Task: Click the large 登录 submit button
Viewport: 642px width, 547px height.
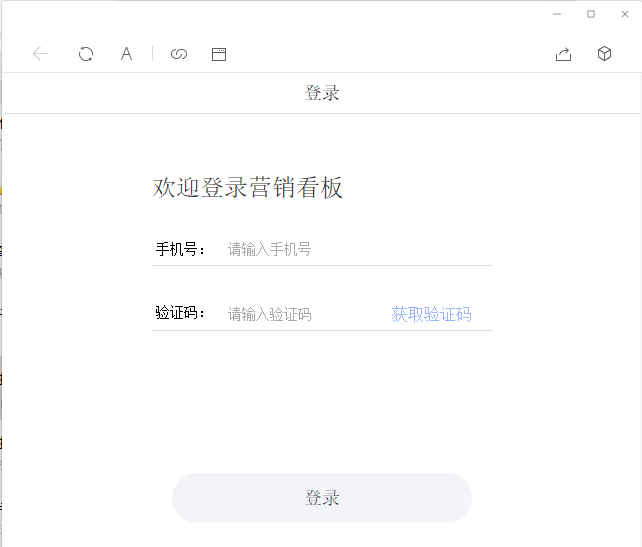Action: point(322,498)
